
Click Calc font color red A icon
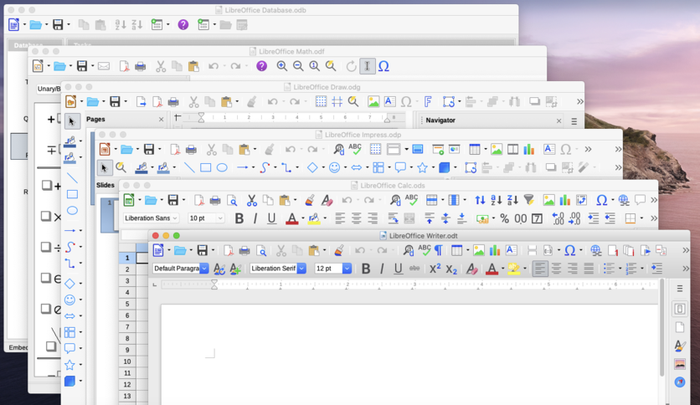(x=292, y=218)
